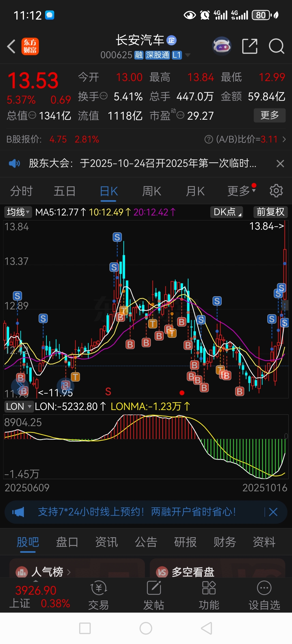
Task: Open the search magnifier icon
Action: tap(276, 46)
